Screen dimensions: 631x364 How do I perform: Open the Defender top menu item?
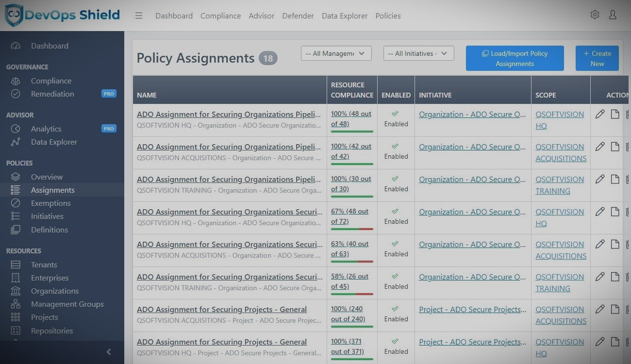[298, 16]
